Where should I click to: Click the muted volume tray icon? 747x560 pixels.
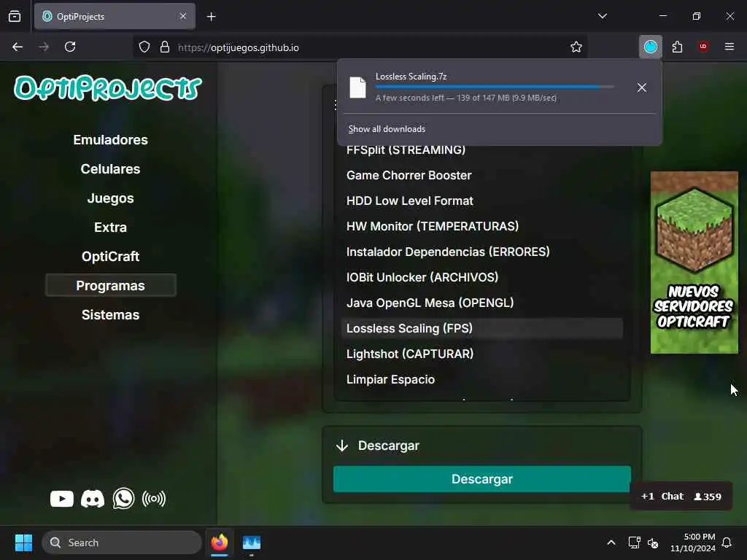pos(653,542)
